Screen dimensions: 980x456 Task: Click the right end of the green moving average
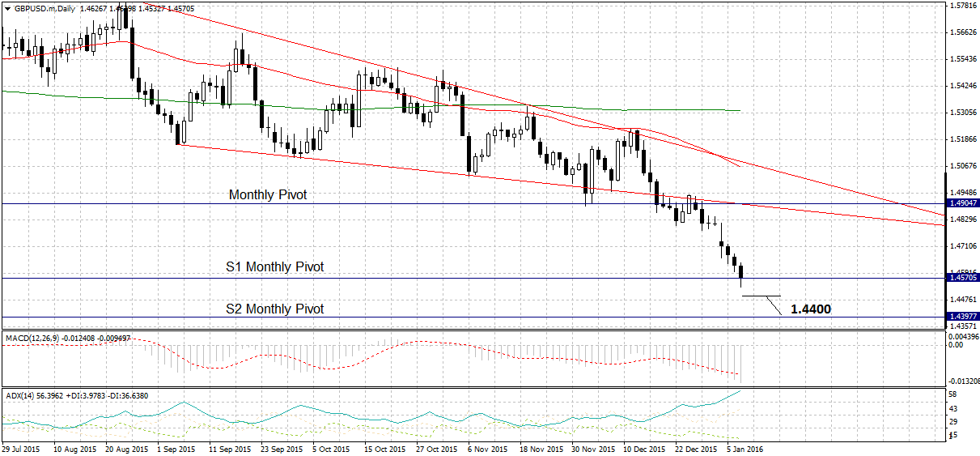[739, 110]
